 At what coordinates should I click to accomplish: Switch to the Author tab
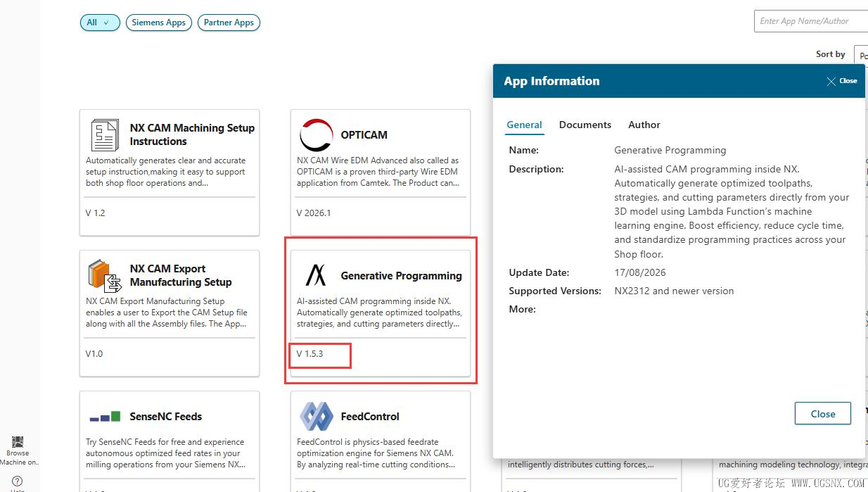pos(644,125)
